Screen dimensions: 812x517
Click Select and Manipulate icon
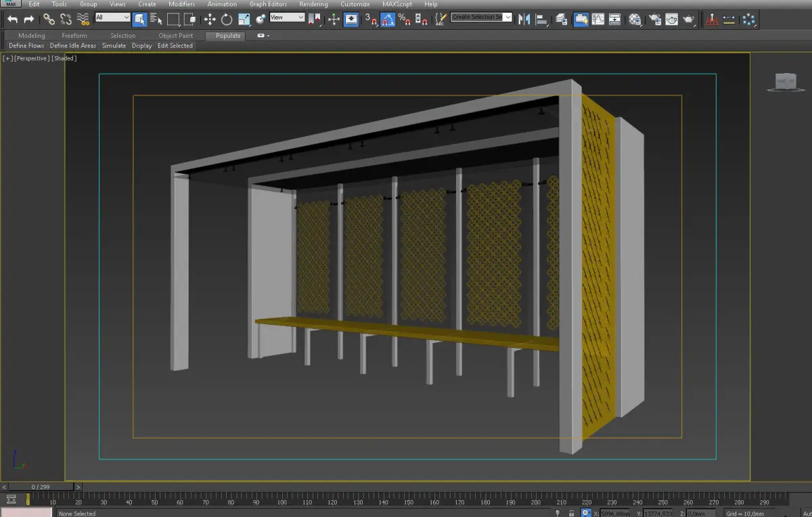(x=334, y=20)
